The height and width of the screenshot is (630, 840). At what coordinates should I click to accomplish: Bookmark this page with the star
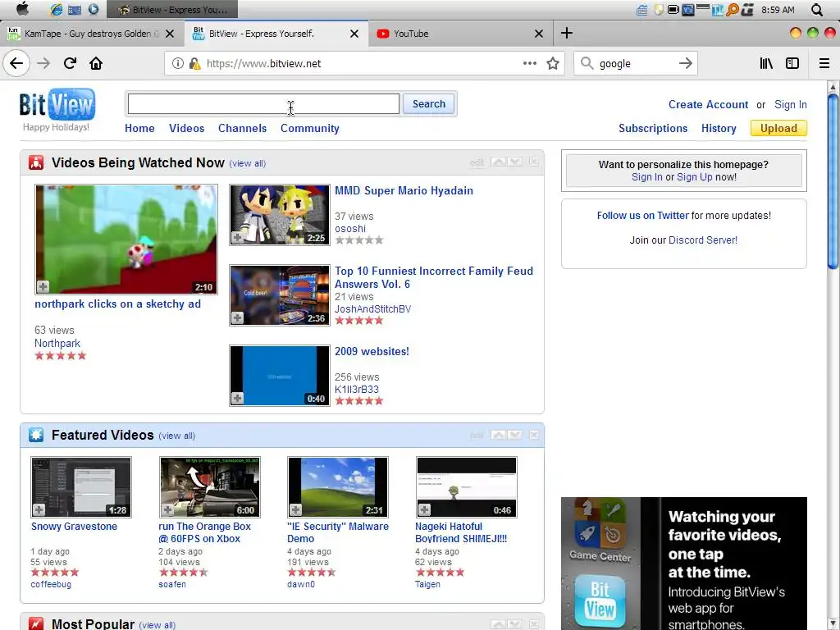(553, 64)
